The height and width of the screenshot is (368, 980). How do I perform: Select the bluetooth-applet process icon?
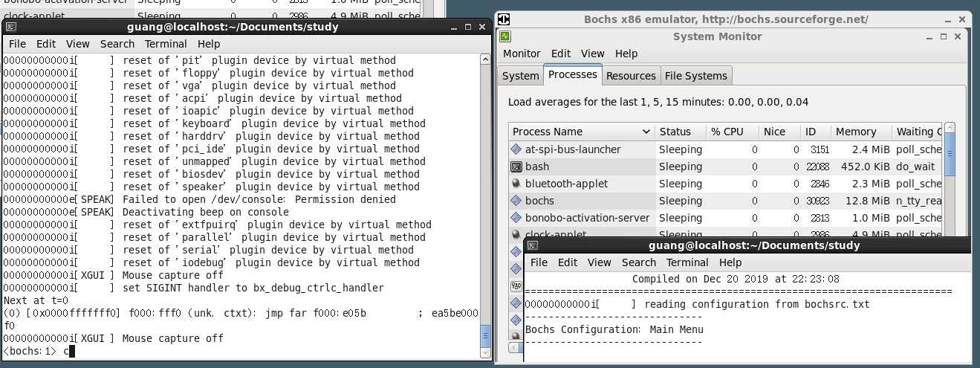tap(516, 184)
